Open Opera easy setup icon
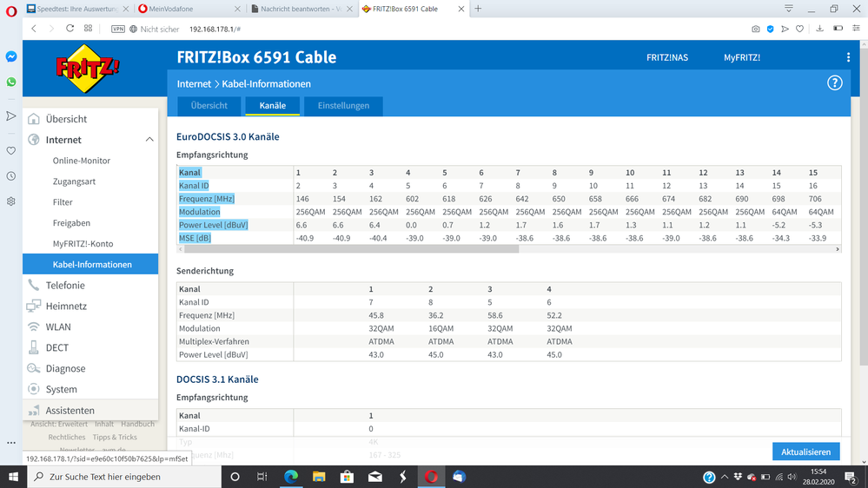This screenshot has height=488, width=868. [x=857, y=28]
